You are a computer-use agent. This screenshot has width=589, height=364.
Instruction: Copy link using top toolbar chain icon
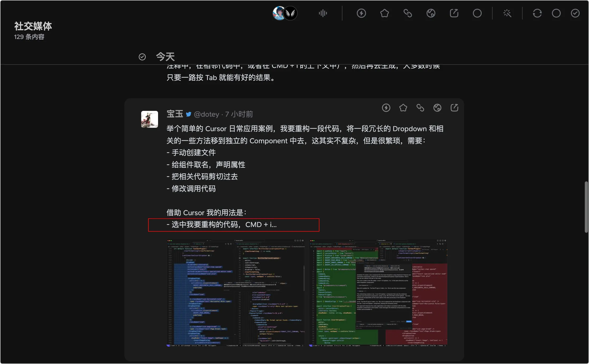tap(408, 13)
